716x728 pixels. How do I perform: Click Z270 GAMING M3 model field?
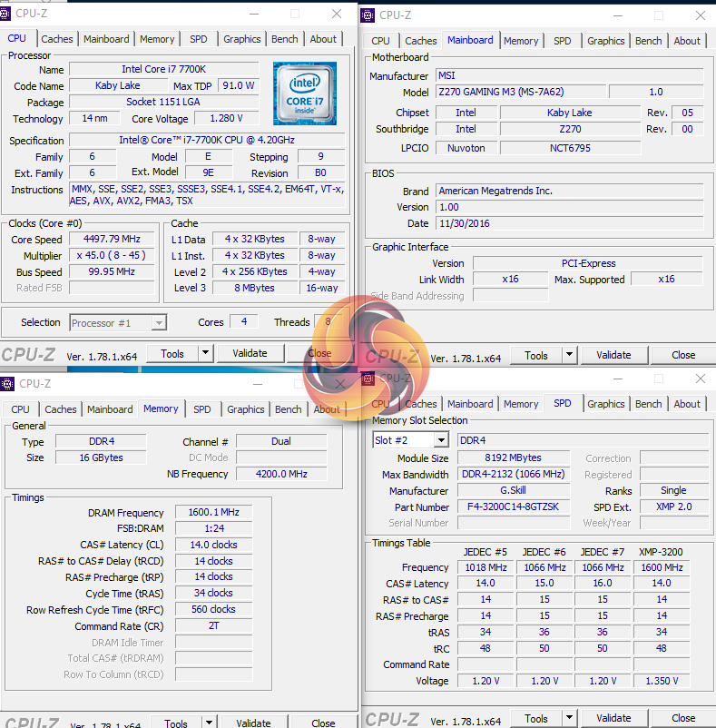(x=521, y=92)
